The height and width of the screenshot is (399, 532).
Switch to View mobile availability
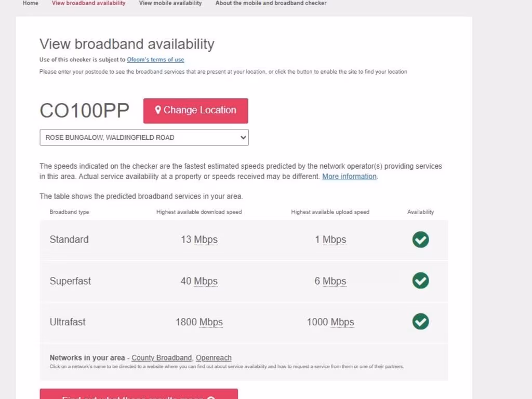pos(170,3)
